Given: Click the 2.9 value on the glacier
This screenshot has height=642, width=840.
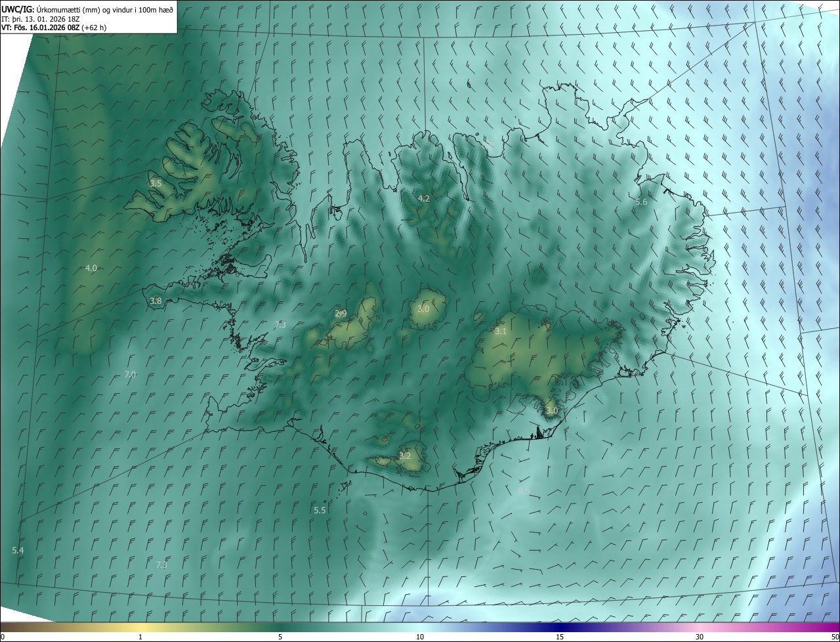Looking at the screenshot, I should pos(341,314).
